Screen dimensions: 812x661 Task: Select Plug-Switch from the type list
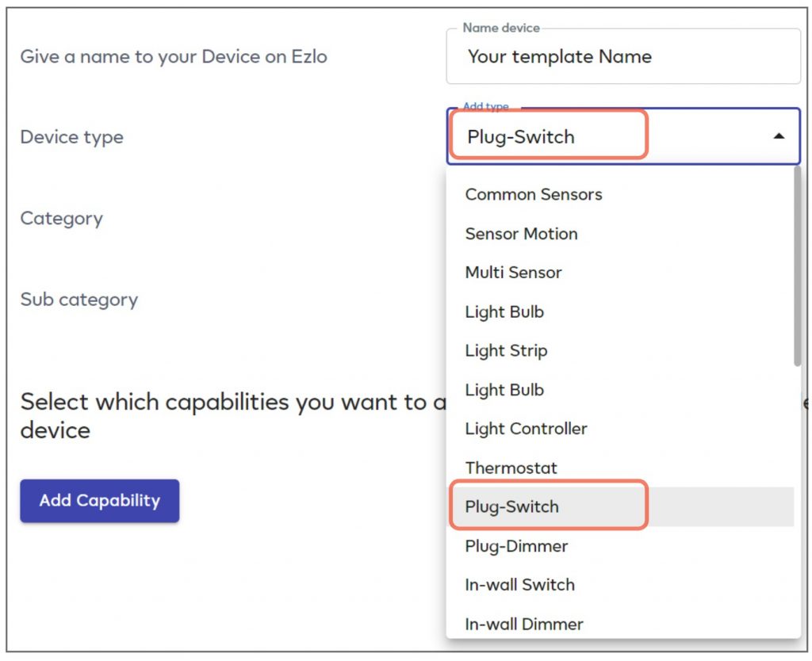tap(513, 506)
